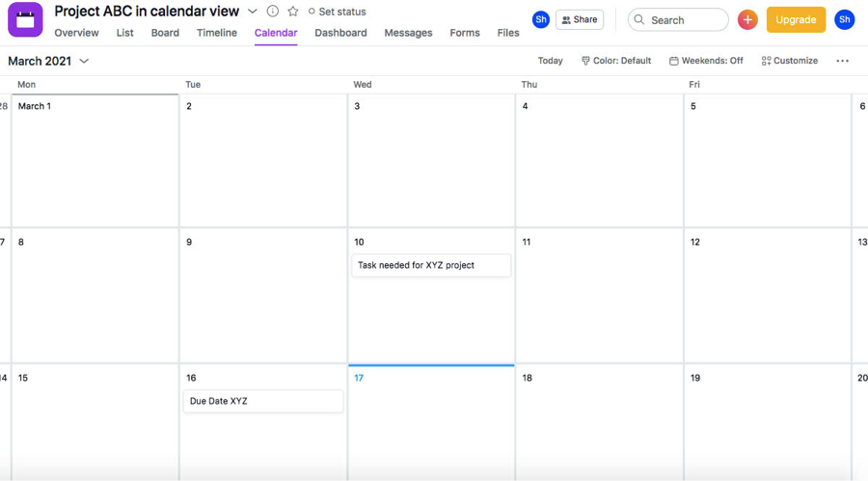Click Set status for the project
868x481 pixels.
click(x=337, y=12)
